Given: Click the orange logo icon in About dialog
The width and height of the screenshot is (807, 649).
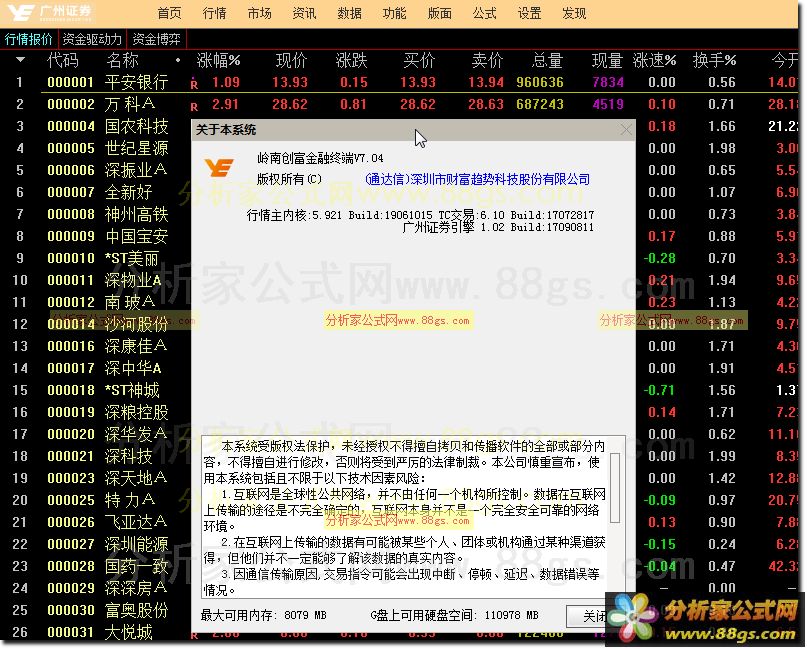Looking at the screenshot, I should pyautogui.click(x=219, y=167).
